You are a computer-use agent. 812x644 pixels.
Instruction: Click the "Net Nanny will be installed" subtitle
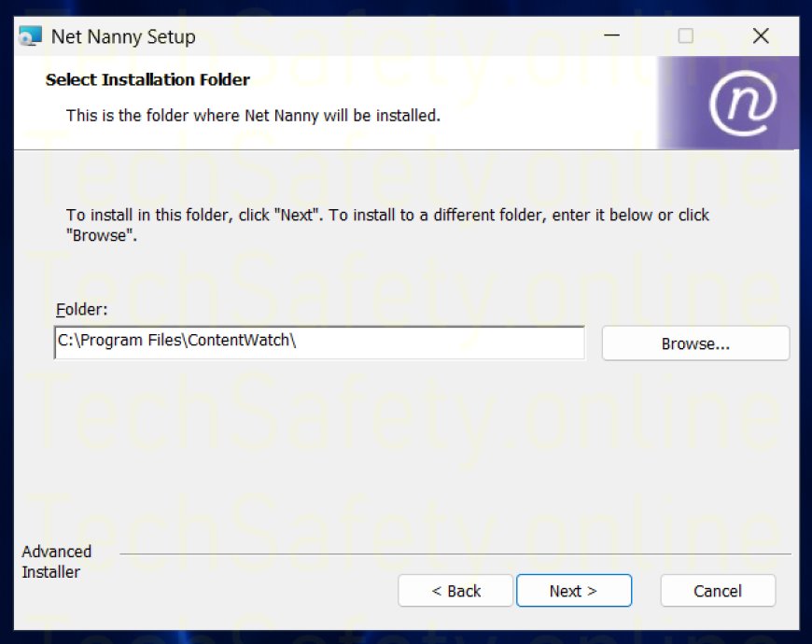(x=253, y=116)
